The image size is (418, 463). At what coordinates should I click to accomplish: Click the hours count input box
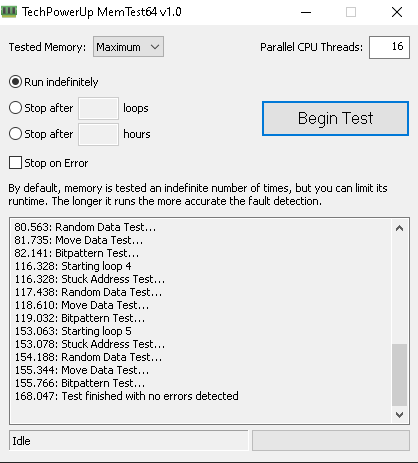point(98,134)
